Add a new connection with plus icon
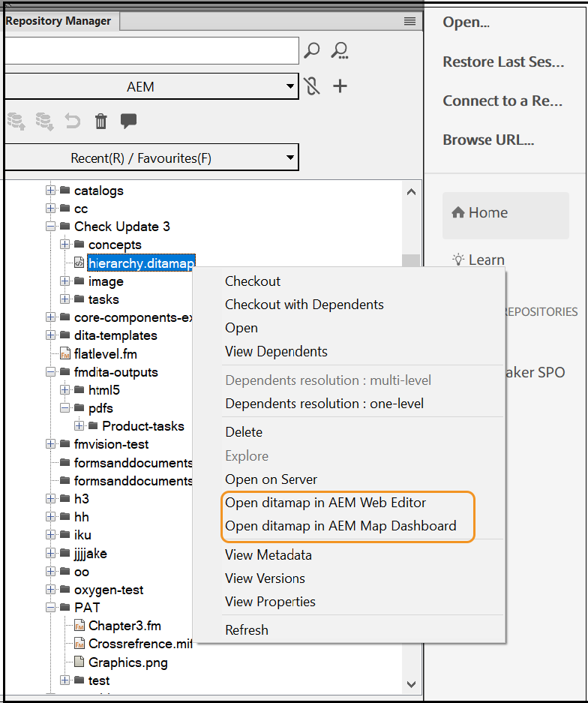This screenshot has height=703, width=588. [x=340, y=86]
